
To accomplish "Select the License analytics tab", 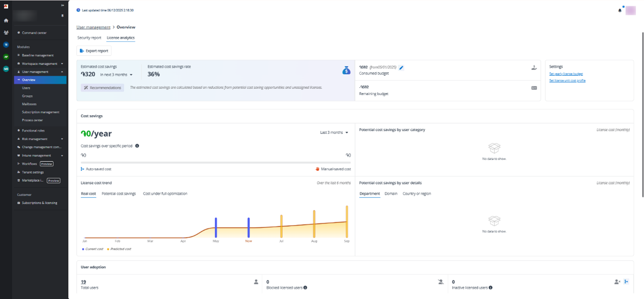I will click(121, 38).
